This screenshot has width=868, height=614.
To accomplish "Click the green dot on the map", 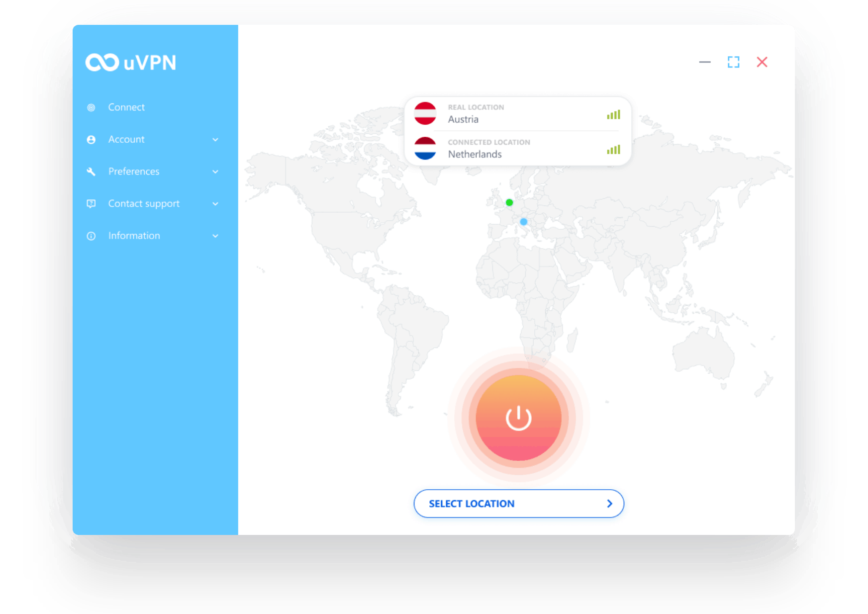I will click(x=509, y=202).
